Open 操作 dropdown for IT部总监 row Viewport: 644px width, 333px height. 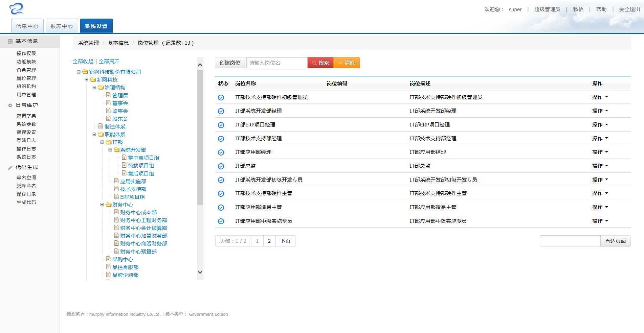point(600,166)
